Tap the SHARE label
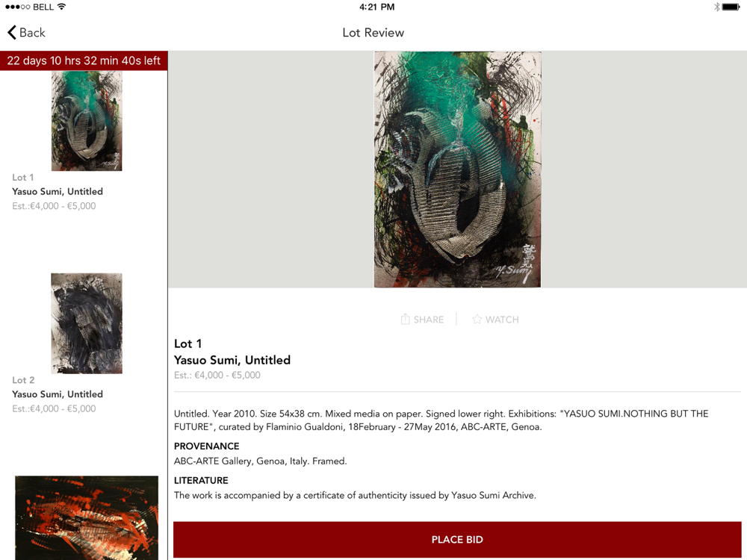 pos(428,320)
